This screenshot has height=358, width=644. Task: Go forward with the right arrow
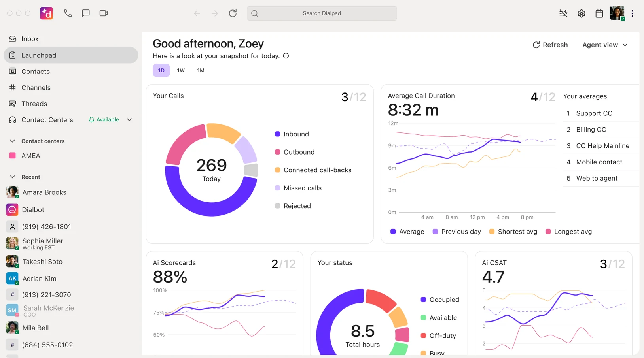(214, 13)
